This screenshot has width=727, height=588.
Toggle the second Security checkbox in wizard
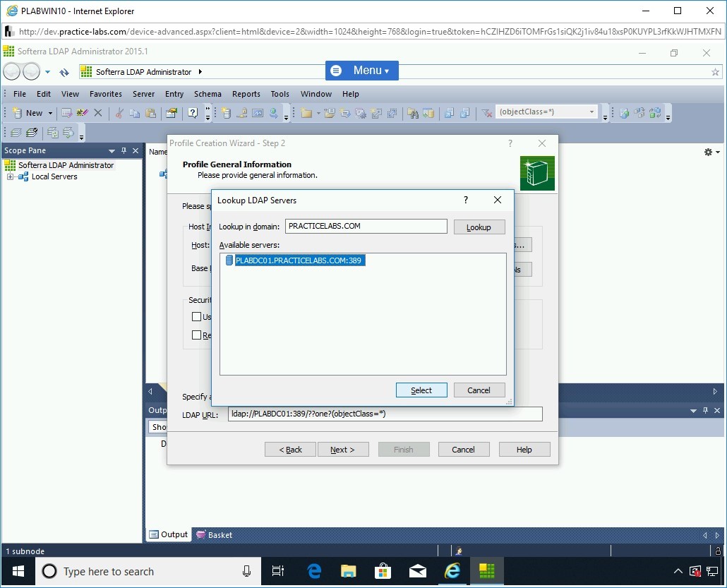pos(197,335)
